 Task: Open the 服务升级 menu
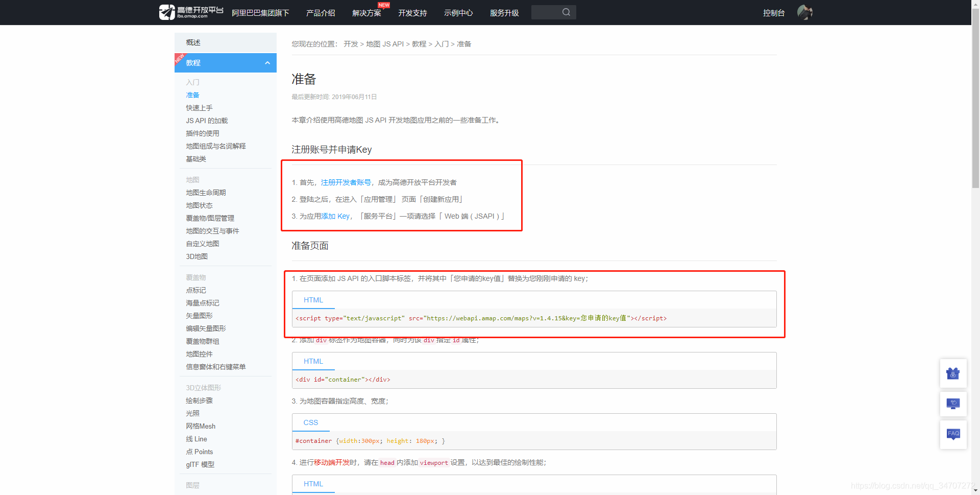[x=504, y=13]
